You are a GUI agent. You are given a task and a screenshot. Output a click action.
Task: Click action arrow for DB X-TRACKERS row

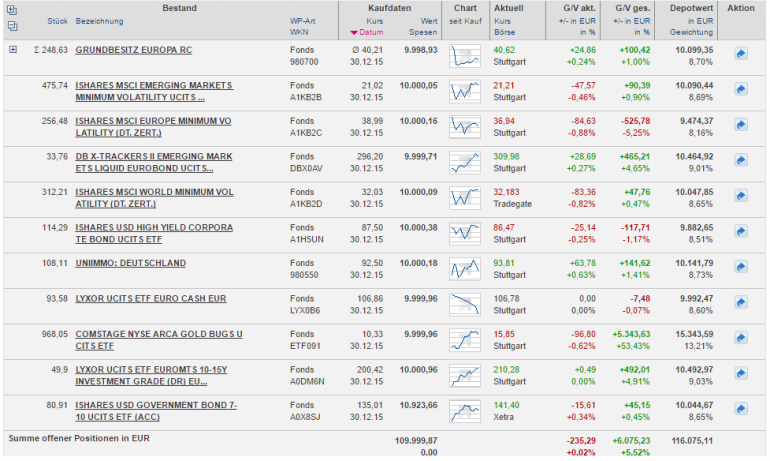click(x=741, y=160)
